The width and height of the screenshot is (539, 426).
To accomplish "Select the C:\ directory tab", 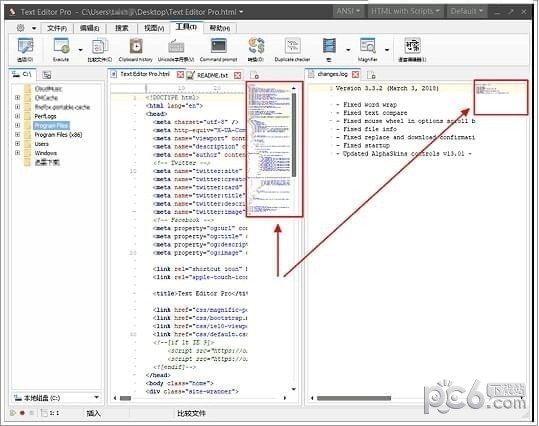I will 23,74.
